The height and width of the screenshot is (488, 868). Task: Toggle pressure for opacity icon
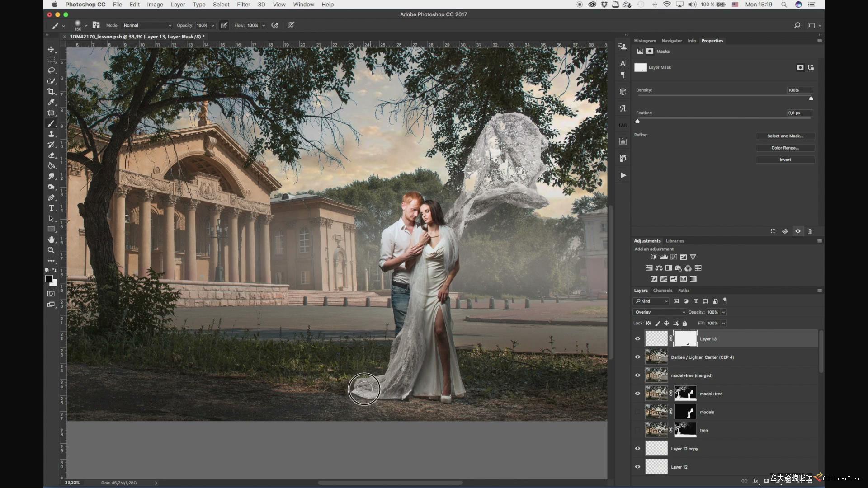224,25
